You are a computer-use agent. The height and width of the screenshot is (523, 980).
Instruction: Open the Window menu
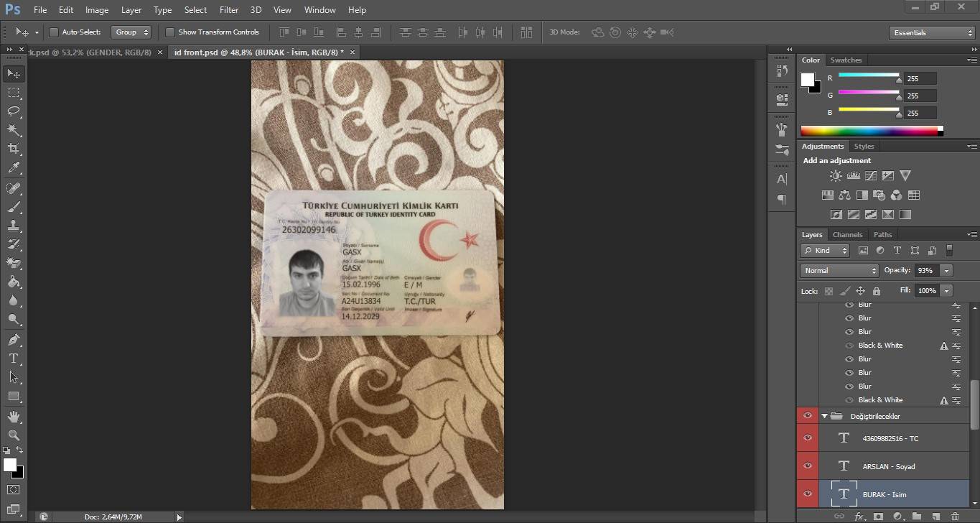click(x=319, y=10)
